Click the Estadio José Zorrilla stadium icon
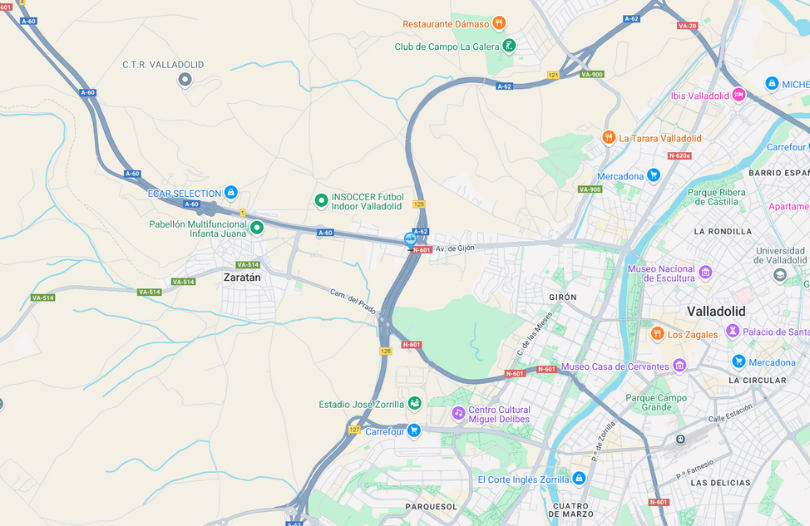The height and width of the screenshot is (526, 810). (414, 403)
